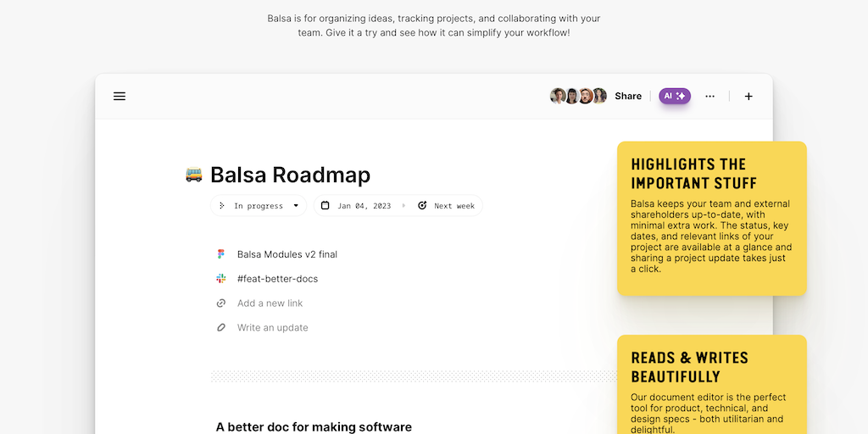Open the purple AI assistant button
868x434 pixels.
click(x=674, y=96)
